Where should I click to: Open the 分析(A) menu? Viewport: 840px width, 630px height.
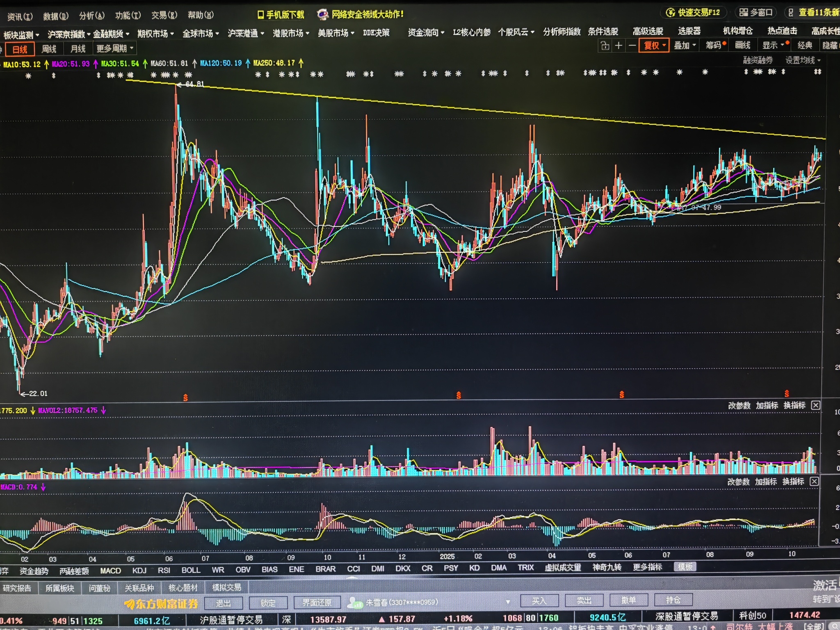pyautogui.click(x=91, y=16)
